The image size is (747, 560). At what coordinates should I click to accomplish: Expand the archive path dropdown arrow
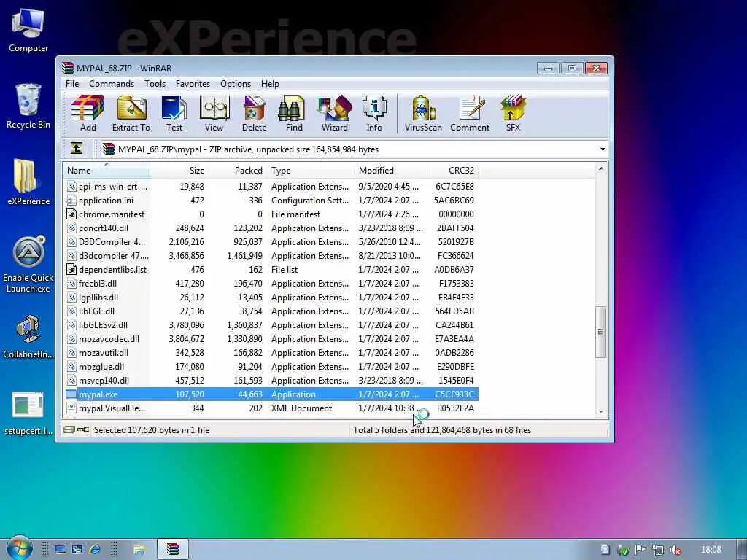point(603,149)
